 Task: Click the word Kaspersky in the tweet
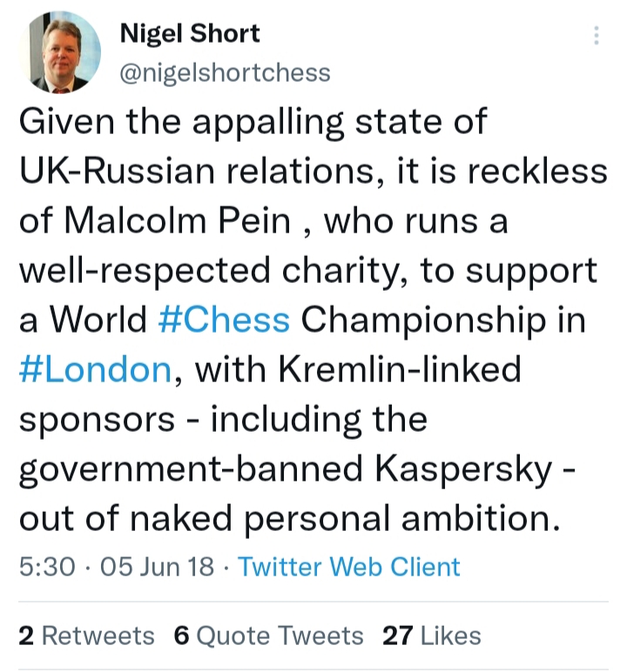click(463, 470)
